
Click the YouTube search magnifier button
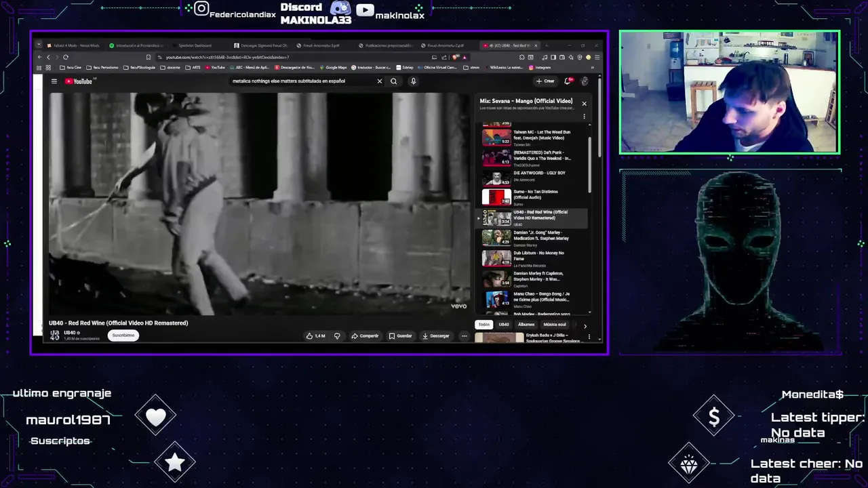pos(393,81)
